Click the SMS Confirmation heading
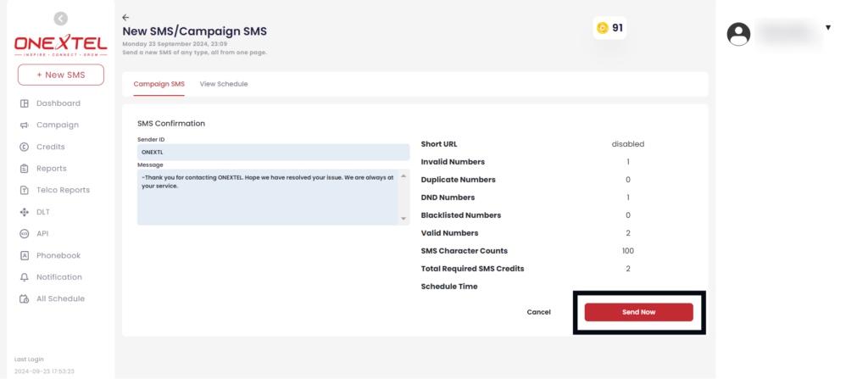Screen dimensions: 868x379 coord(171,124)
